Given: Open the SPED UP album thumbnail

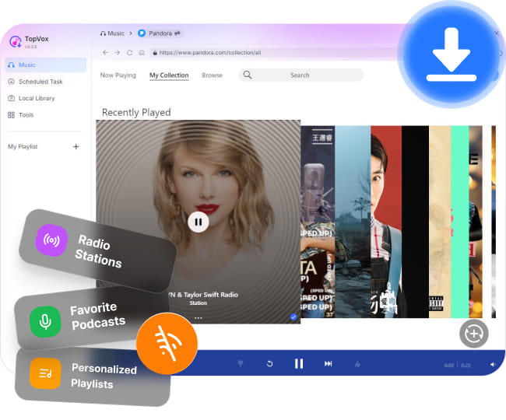Looking at the screenshot, I should click(x=318, y=222).
